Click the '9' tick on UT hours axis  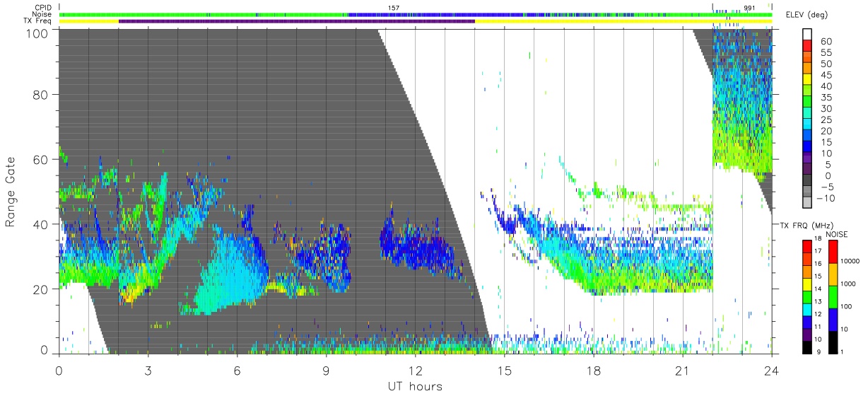[326, 370]
